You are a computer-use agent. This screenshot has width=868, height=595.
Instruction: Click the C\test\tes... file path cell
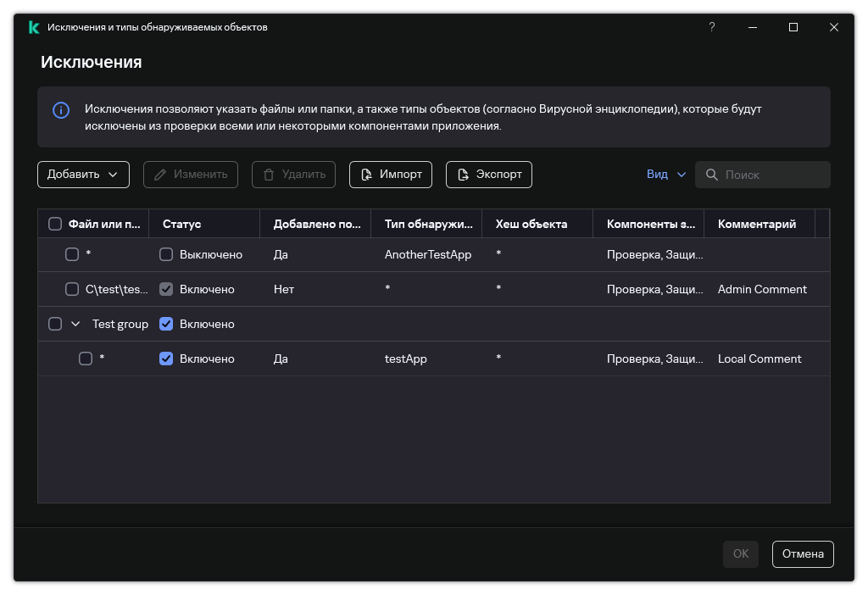(117, 289)
